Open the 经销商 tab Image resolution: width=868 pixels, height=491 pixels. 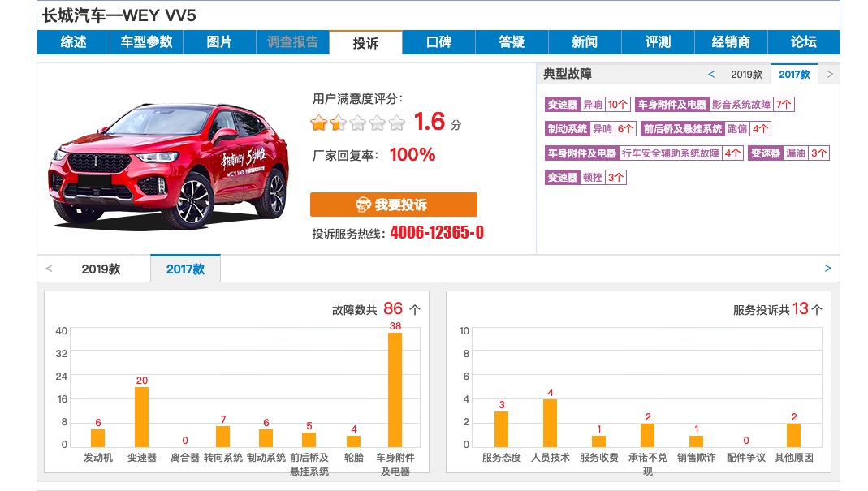point(731,42)
